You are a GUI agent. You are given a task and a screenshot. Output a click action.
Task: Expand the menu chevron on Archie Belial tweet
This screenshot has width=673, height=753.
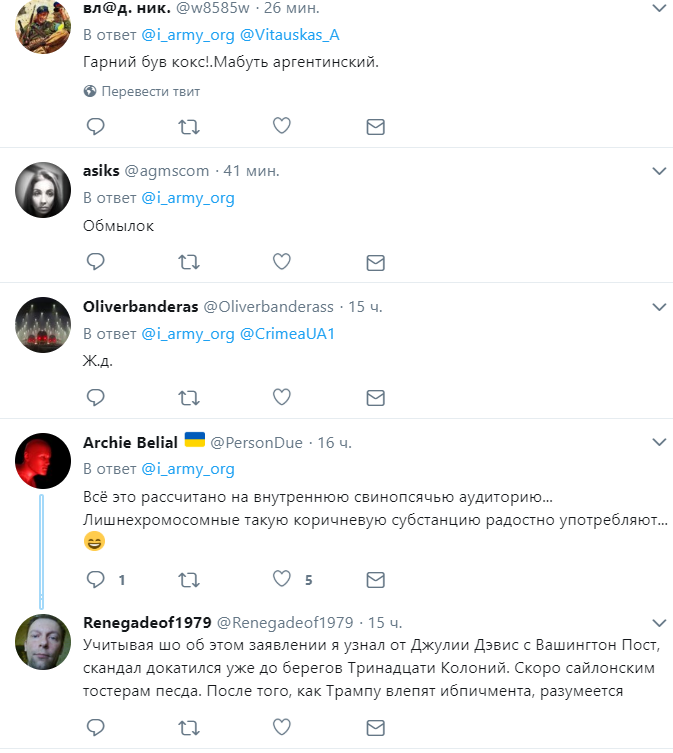pos(659,442)
